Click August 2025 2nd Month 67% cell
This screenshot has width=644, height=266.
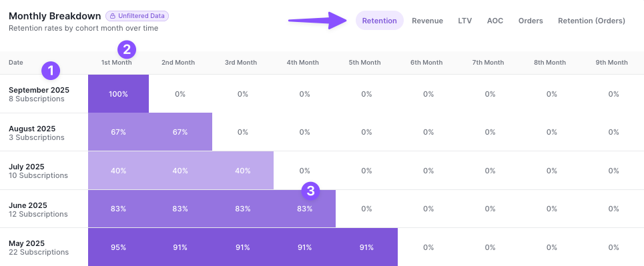click(180, 132)
